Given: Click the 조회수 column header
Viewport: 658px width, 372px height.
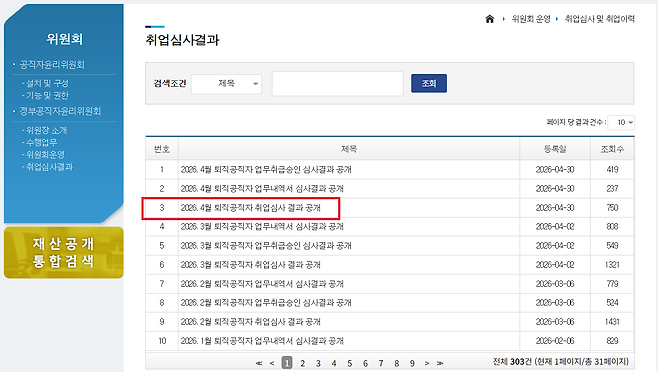Looking at the screenshot, I should 612,149.
